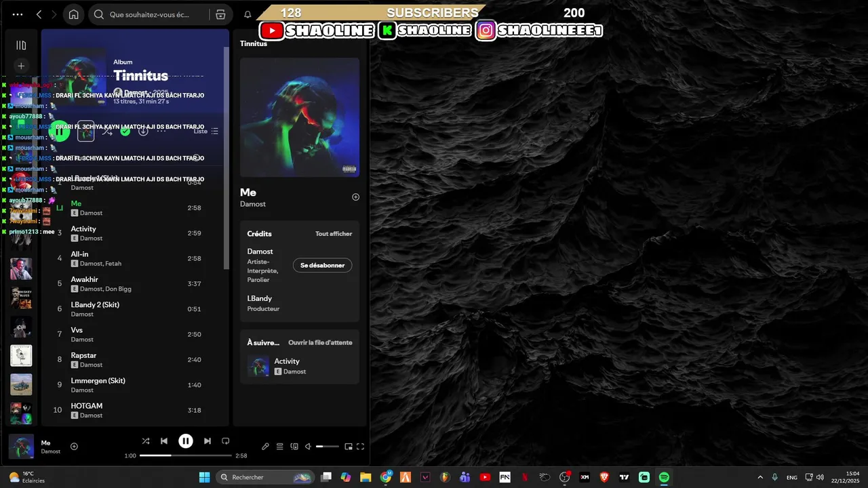Click the taskbar Rechercher search box
Screen dimensions: 868x488
click(x=264, y=477)
